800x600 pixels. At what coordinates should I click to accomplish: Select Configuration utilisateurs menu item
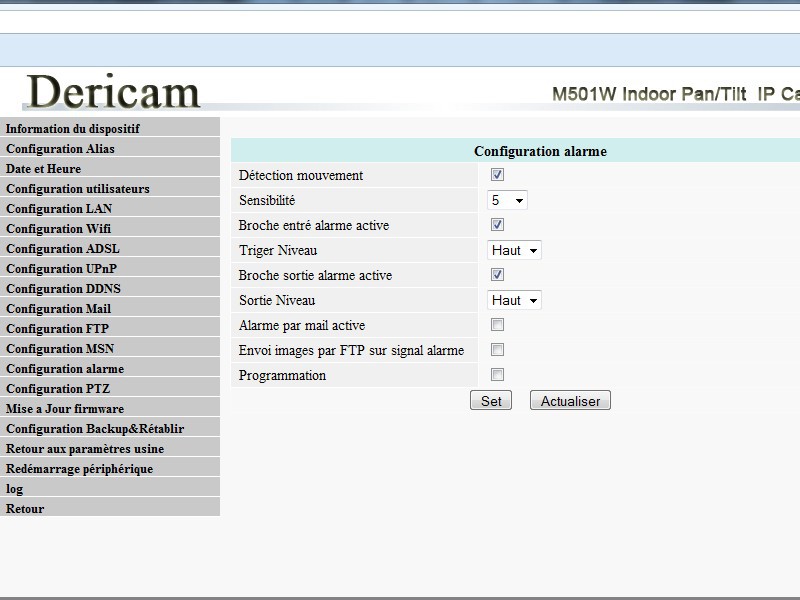110,187
